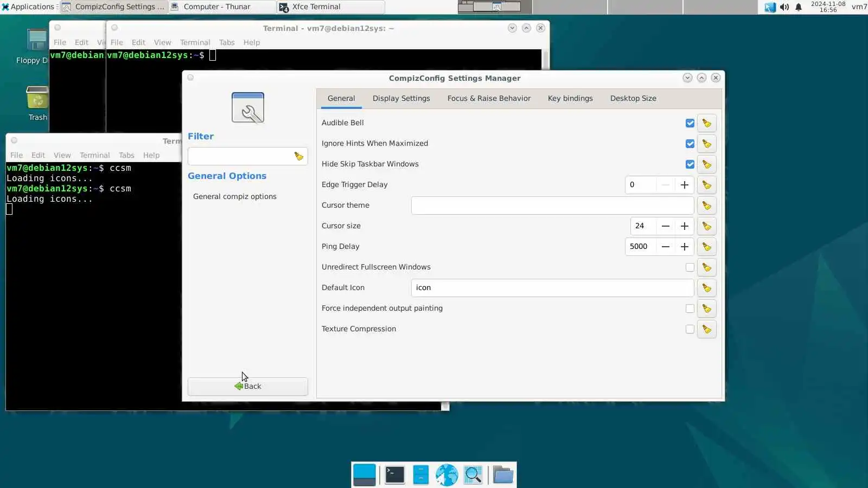The height and width of the screenshot is (488, 868).
Task: Increase the Ping Delay value
Action: 684,247
